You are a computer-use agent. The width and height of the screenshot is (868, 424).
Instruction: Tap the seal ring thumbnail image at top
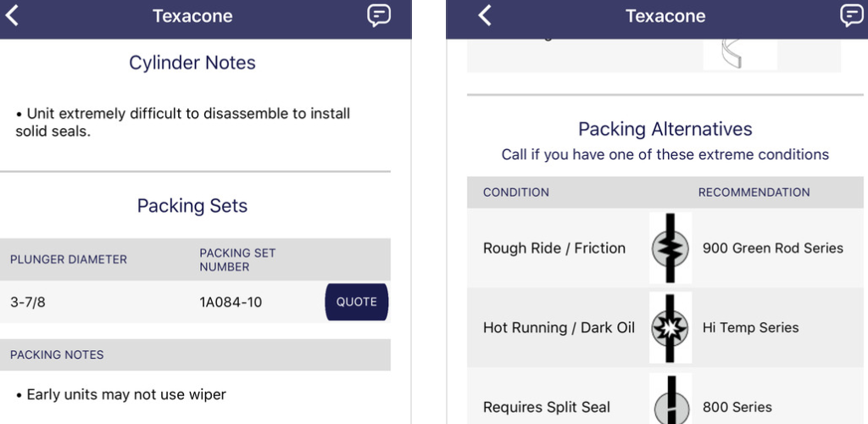coord(740,54)
